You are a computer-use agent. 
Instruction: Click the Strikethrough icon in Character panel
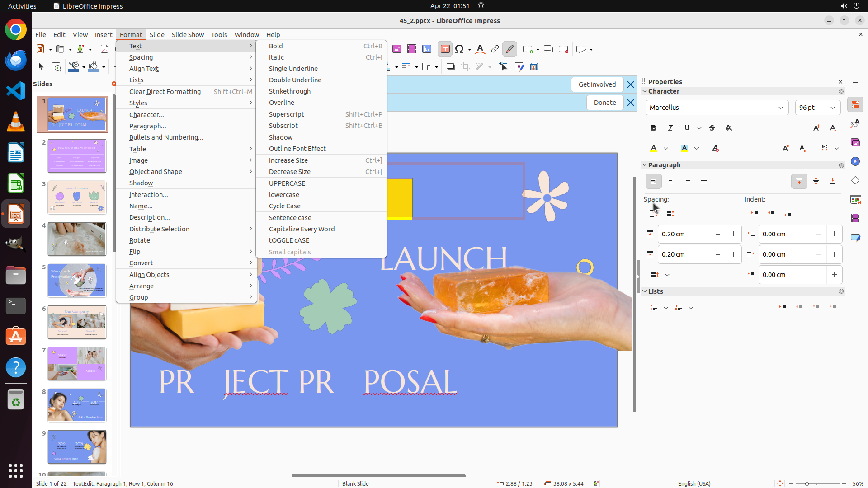click(712, 128)
